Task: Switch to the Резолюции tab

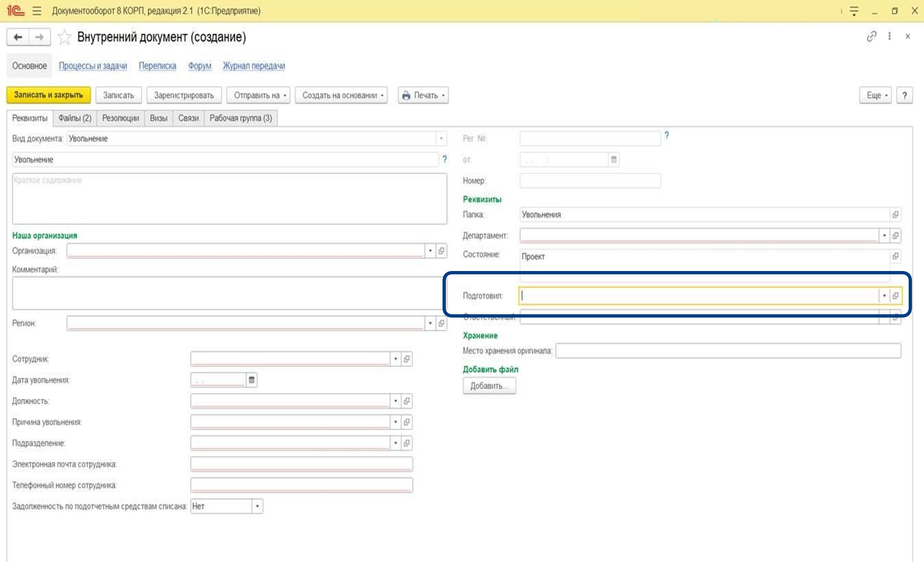Action: (121, 118)
